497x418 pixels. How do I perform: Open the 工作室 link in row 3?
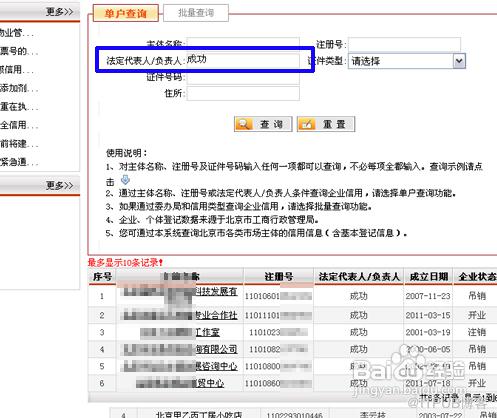click(x=207, y=332)
